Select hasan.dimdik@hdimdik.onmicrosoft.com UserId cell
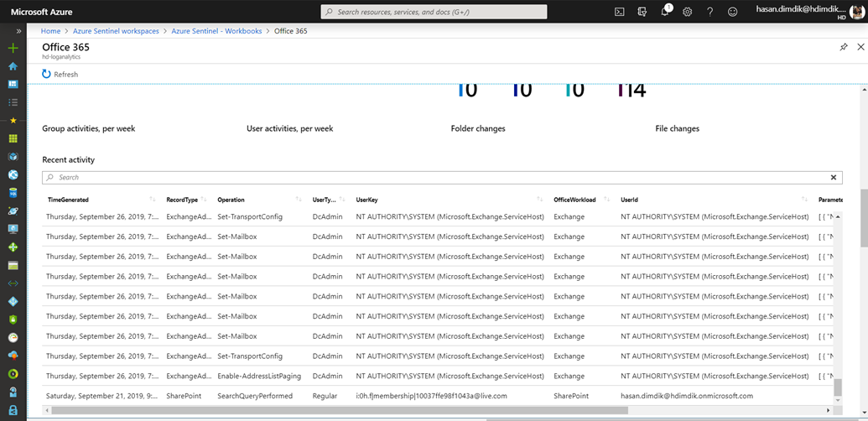Image resolution: width=868 pixels, height=421 pixels. (x=687, y=396)
